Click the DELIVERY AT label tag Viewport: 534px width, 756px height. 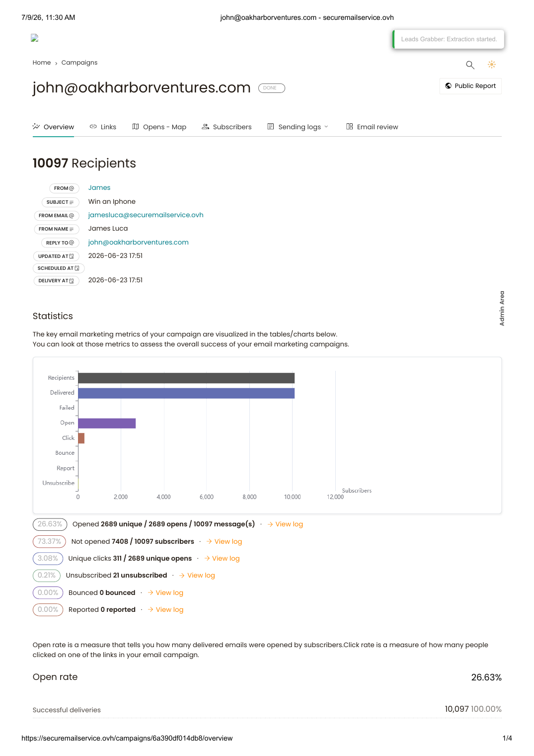click(x=56, y=281)
